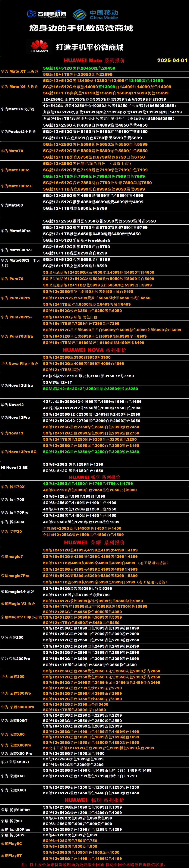189x868 pixels.
Task: Select the 华为 麦芒30 model label
Action: tap(11, 531)
